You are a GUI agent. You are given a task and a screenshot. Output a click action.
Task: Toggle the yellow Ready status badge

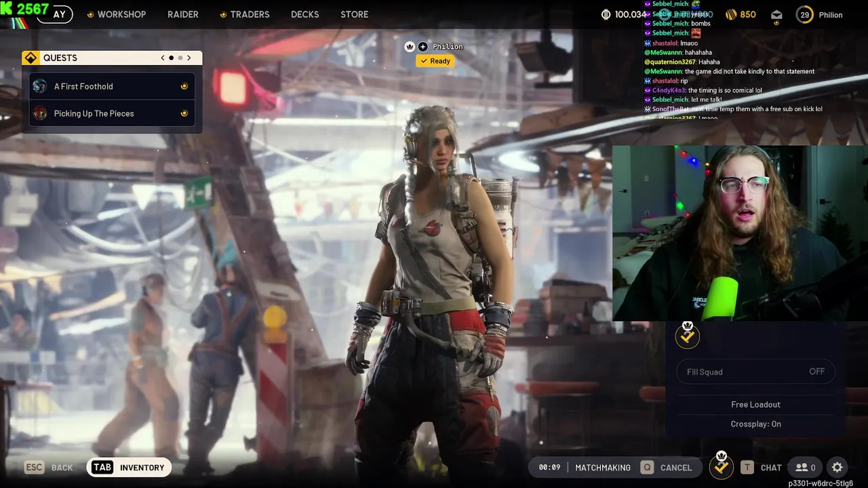(x=435, y=61)
